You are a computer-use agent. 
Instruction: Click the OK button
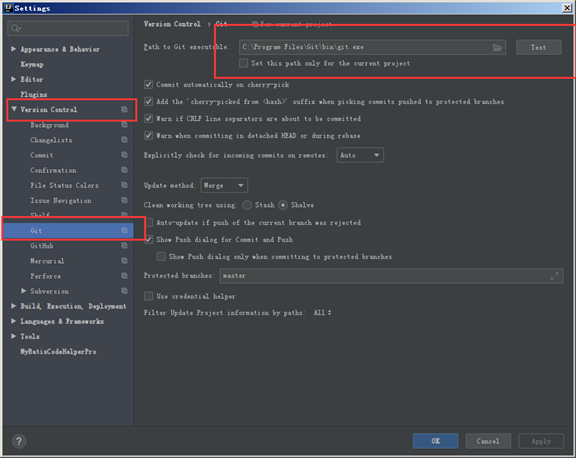[436, 441]
